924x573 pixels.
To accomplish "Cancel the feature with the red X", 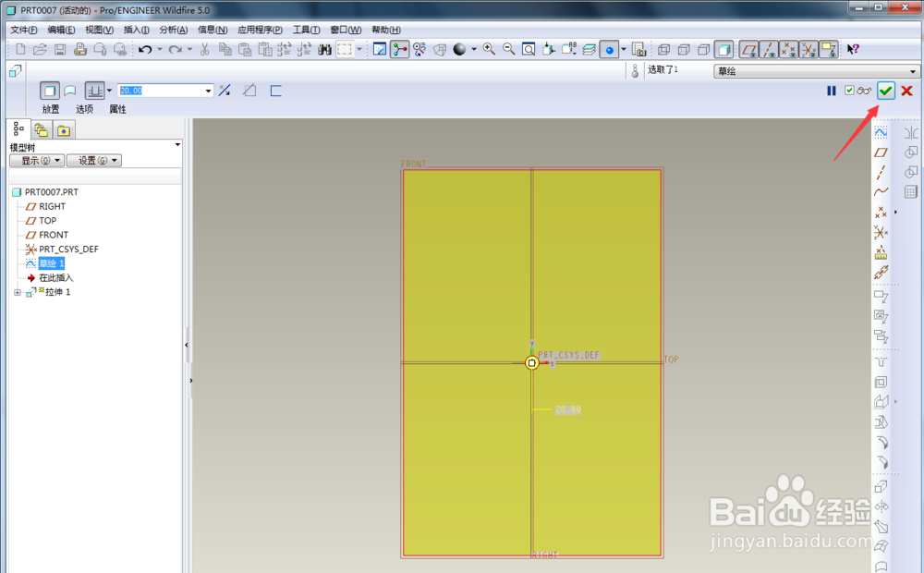I will pyautogui.click(x=907, y=91).
